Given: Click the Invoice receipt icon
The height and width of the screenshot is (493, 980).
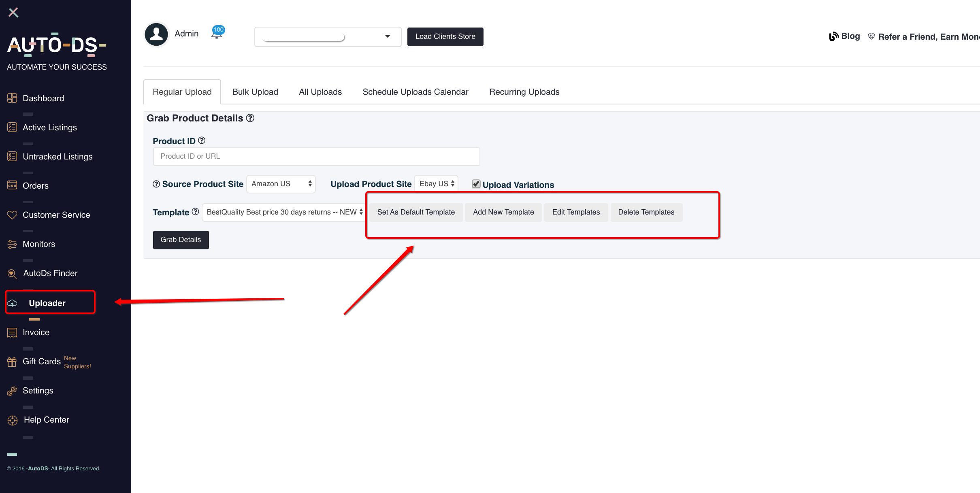Looking at the screenshot, I should [12, 332].
